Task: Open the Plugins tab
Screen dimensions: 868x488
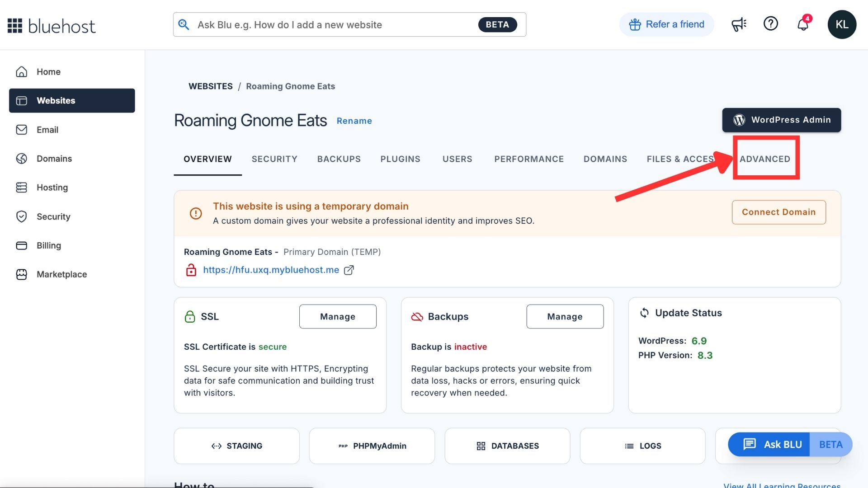Action: click(400, 159)
